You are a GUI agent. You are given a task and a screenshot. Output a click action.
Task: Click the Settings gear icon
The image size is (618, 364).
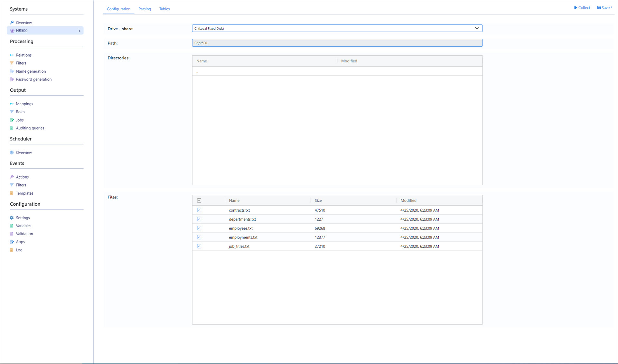tap(12, 218)
